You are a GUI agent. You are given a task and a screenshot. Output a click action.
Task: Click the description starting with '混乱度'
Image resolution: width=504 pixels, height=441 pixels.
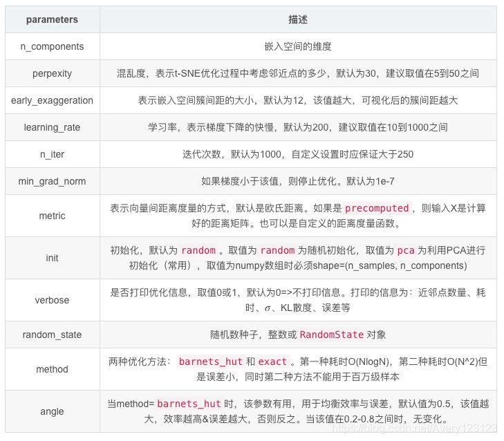pos(298,73)
